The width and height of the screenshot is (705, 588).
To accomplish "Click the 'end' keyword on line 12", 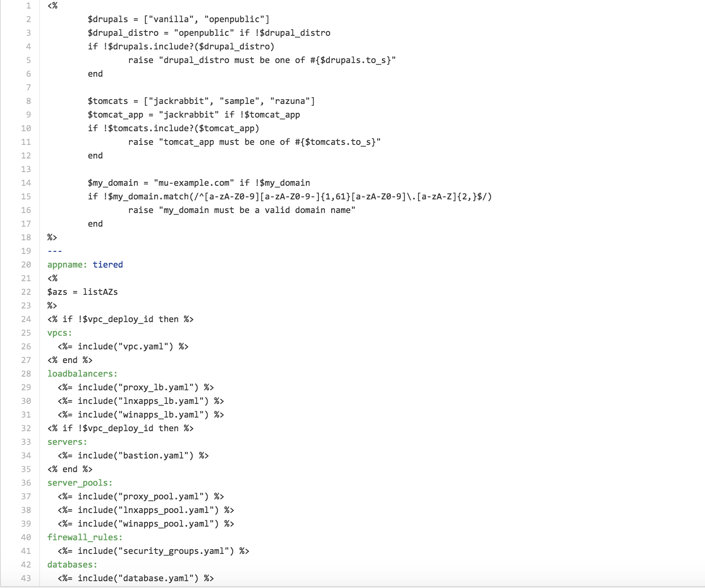I will [x=95, y=156].
